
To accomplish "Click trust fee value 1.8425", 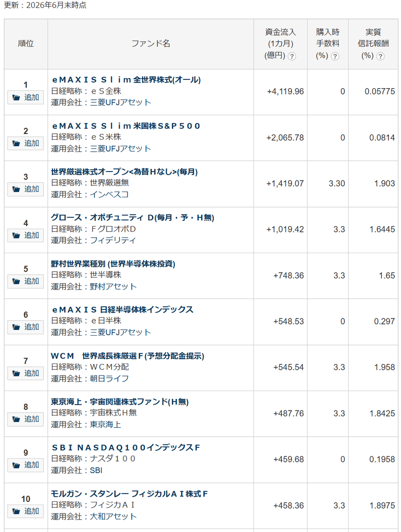I will click(382, 414).
